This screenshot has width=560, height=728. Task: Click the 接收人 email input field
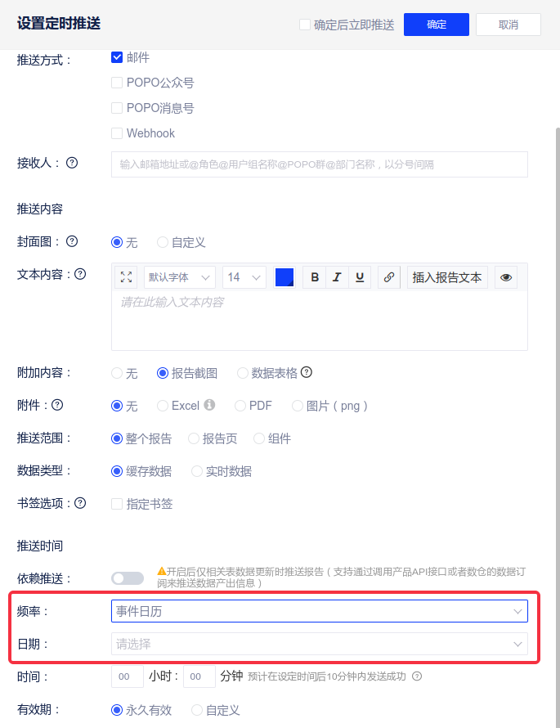tap(319, 164)
